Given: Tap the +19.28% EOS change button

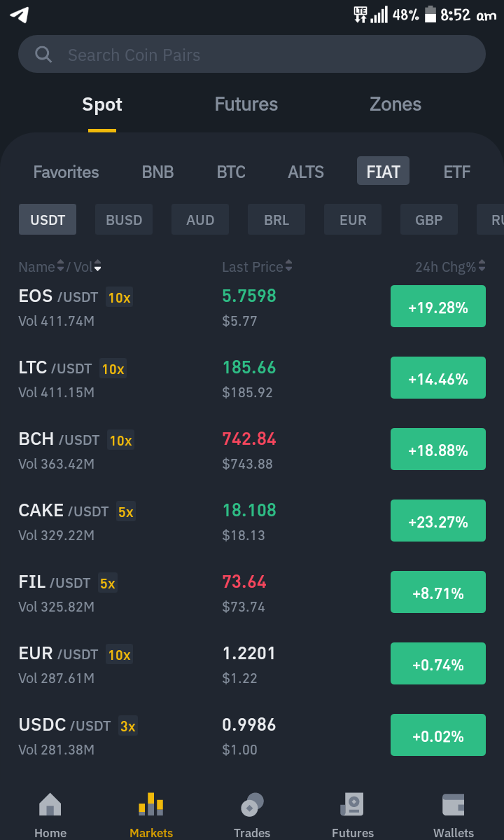Looking at the screenshot, I should pyautogui.click(x=438, y=306).
